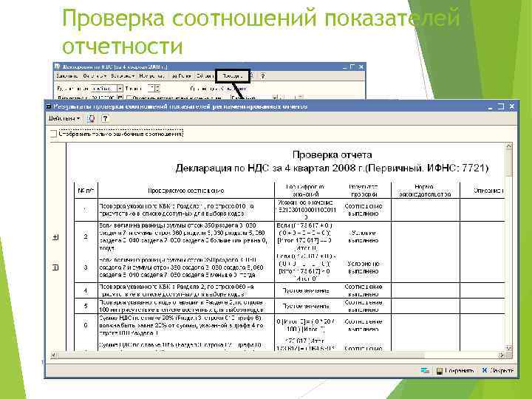The height and width of the screenshot is (399, 532).
Task: Click row number 5 cell
Action: click(86, 306)
